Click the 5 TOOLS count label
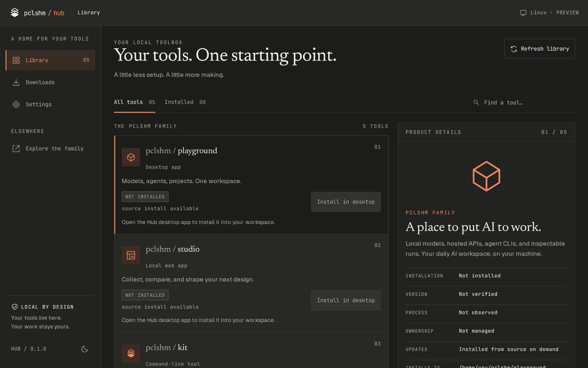The width and height of the screenshot is (588, 368). coord(375,126)
